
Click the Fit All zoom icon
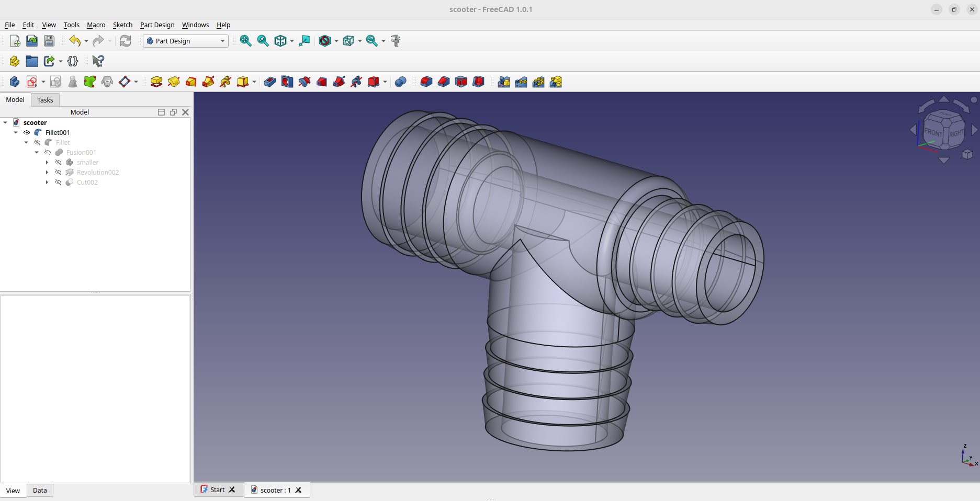pos(245,41)
